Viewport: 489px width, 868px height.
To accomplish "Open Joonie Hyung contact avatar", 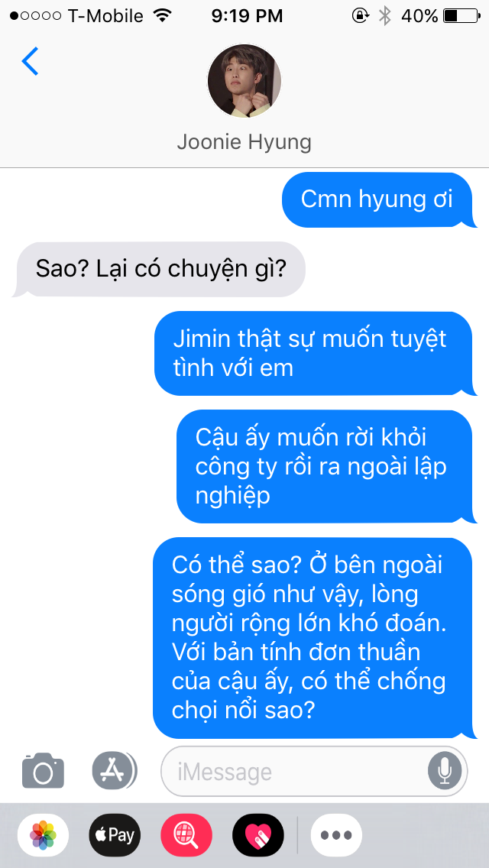I will (244, 81).
